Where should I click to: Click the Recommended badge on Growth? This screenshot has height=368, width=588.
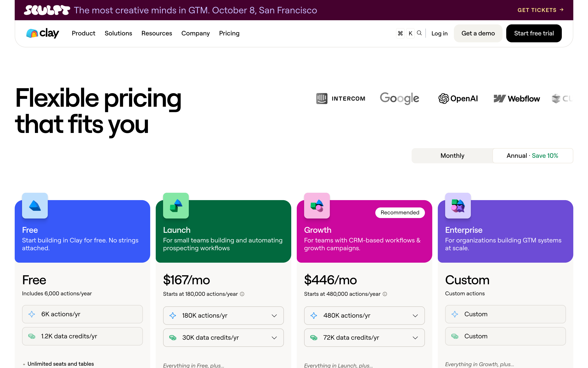(400, 213)
